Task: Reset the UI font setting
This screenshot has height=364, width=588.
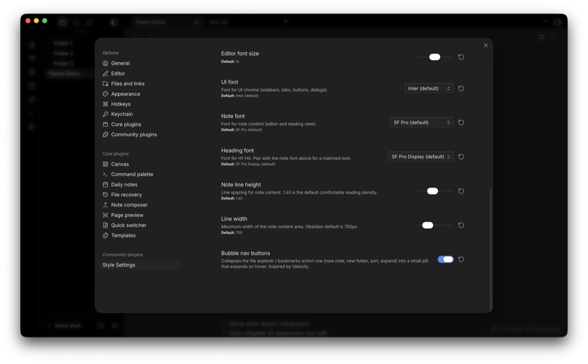Action: click(461, 88)
